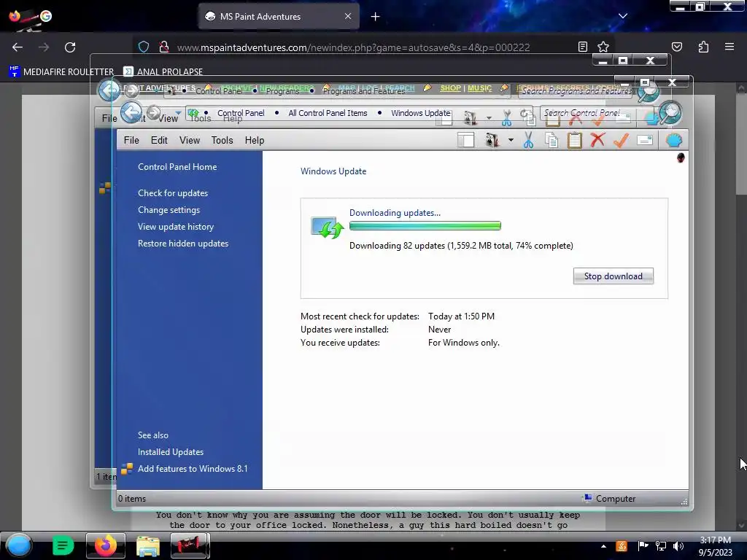Click Firefox back navigation arrow
Viewport: 747px width, 560px height.
coord(18,47)
